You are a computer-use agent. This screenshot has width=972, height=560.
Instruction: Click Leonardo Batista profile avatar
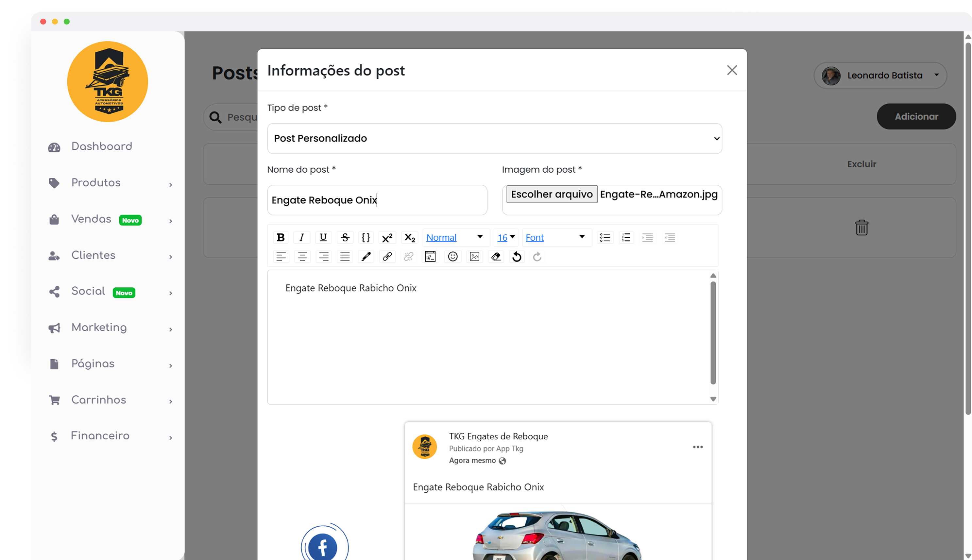[x=831, y=76]
